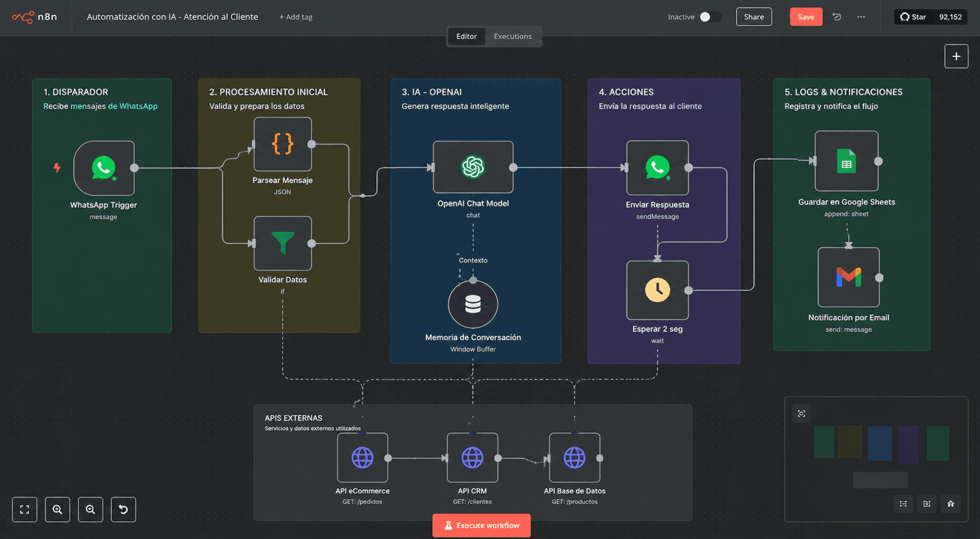
Task: Click the minimap home icon
Action: click(950, 504)
